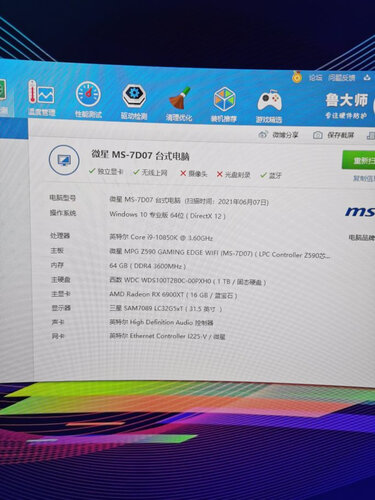Screen dimensions: 375x500
Task: Click the WDC WDS100T2B0C disk text
Action: (187, 281)
